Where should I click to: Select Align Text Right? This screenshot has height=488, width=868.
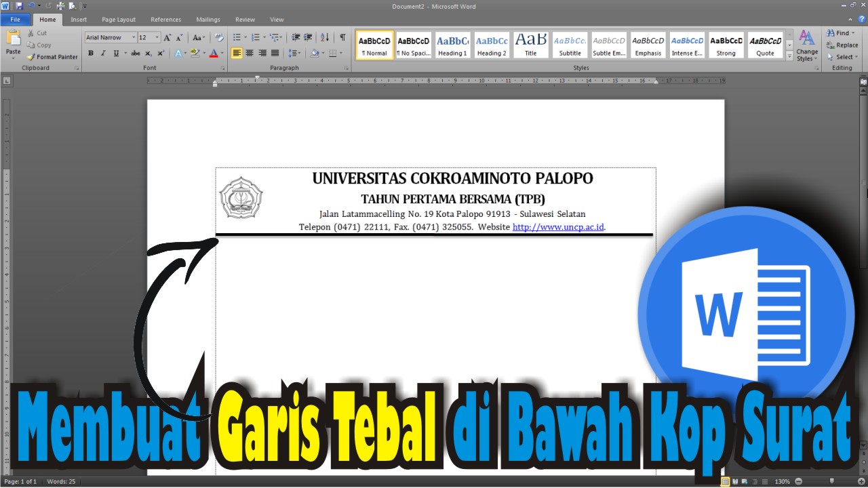click(x=262, y=53)
